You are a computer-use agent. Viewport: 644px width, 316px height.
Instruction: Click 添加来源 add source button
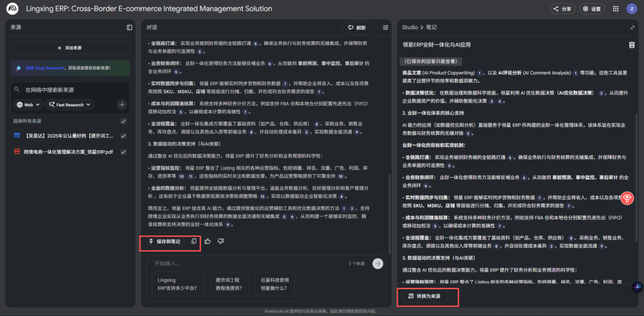[70, 48]
